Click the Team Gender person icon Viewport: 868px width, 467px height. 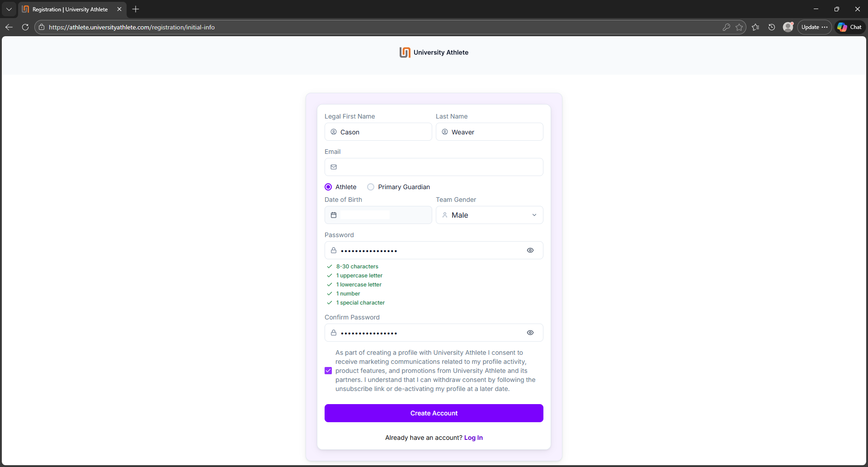(445, 215)
